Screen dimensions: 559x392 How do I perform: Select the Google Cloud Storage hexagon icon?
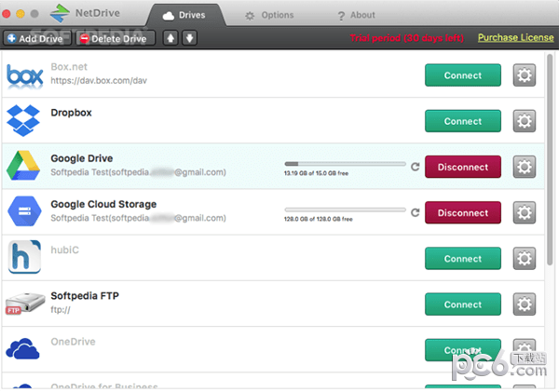[x=24, y=211]
